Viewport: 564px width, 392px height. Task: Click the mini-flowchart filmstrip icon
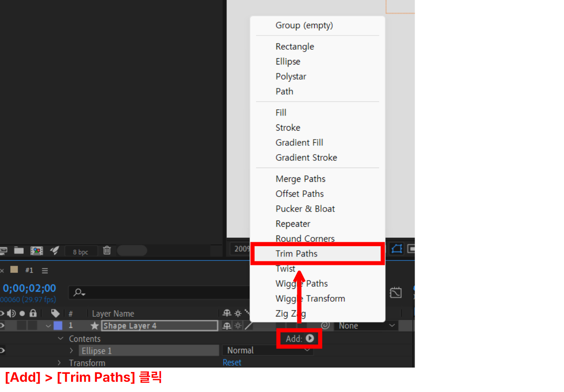36,250
